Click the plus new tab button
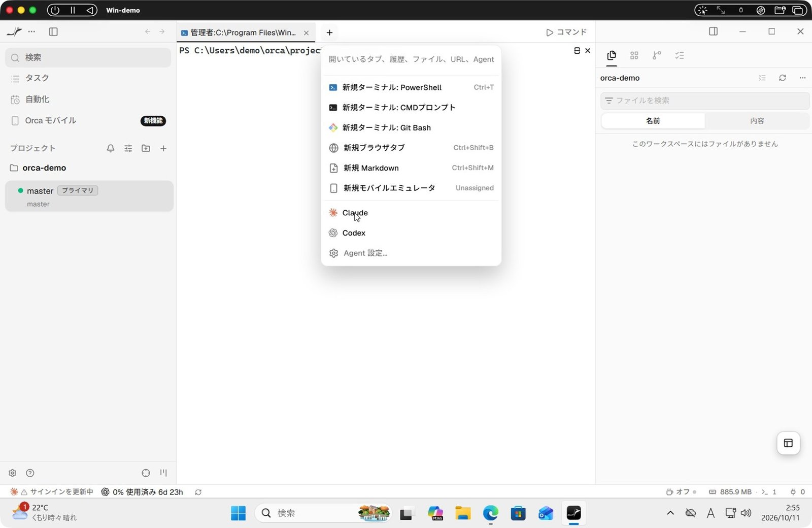Screen dimensions: 812x528 tap(329, 32)
